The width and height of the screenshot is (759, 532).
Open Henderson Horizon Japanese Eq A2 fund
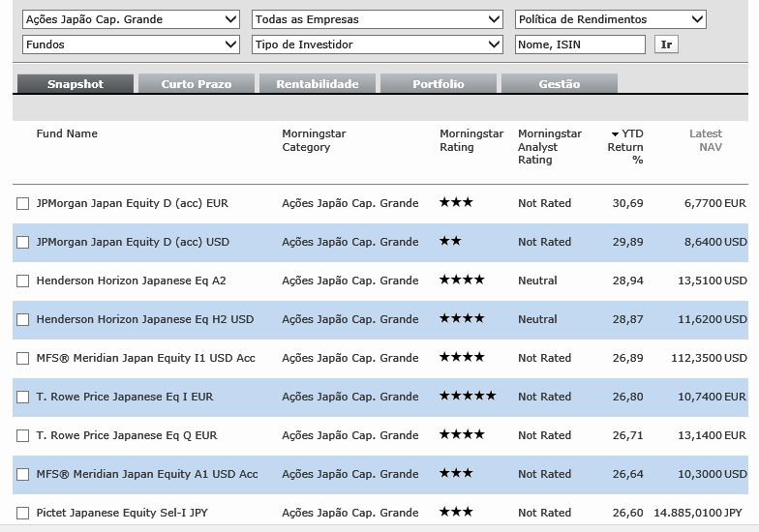[x=132, y=281]
